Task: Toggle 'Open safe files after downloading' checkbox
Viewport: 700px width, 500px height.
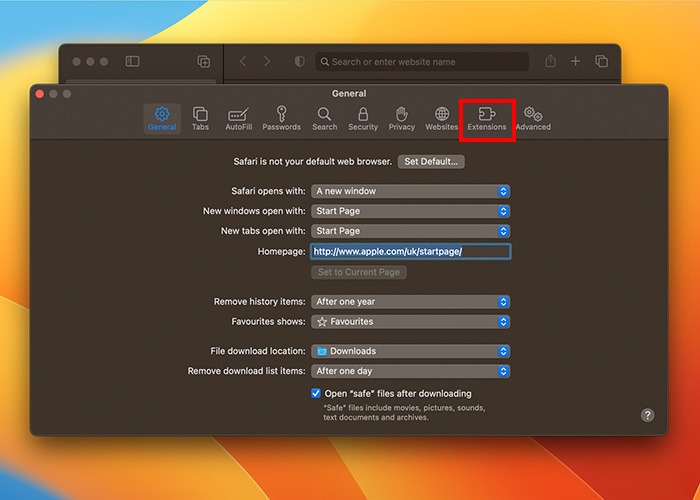Action: pyautogui.click(x=316, y=393)
